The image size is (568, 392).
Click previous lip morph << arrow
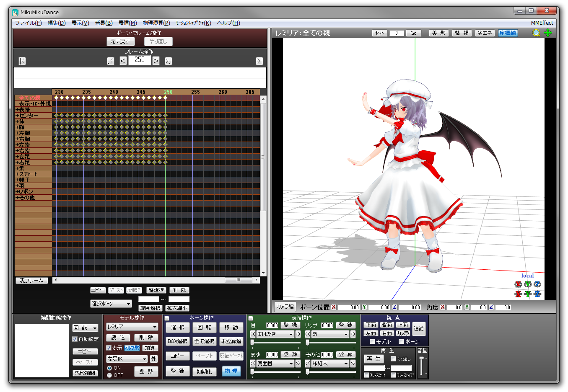tap(308, 334)
